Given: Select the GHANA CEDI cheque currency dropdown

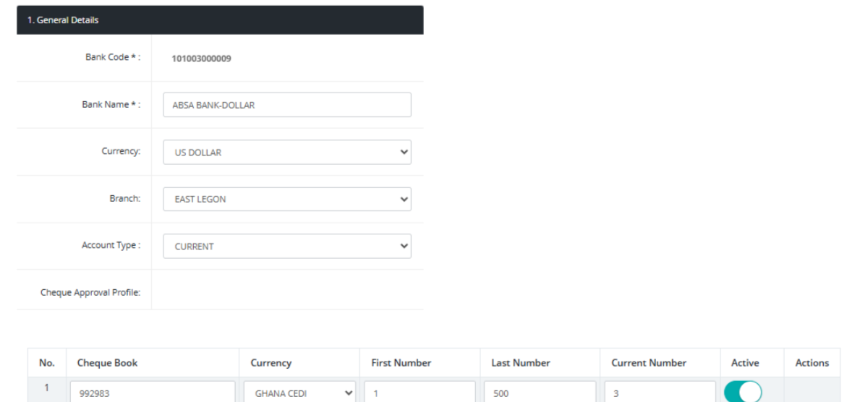Looking at the screenshot, I should (x=299, y=393).
